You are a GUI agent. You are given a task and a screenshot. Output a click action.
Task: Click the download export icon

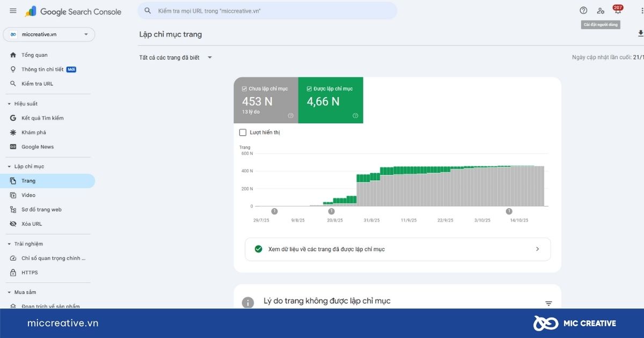coord(640,34)
